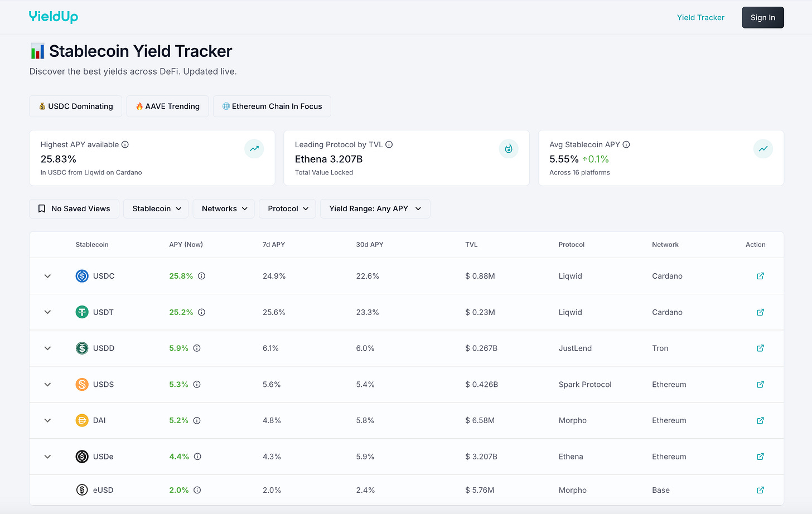812x514 pixels.
Task: Click the USDC coin logo
Action: [x=82, y=276]
